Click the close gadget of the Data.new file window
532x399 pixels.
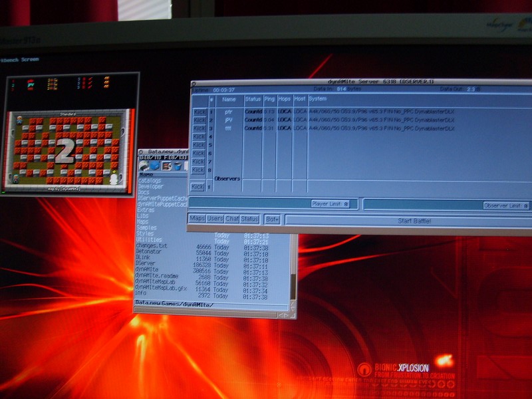pos(141,152)
